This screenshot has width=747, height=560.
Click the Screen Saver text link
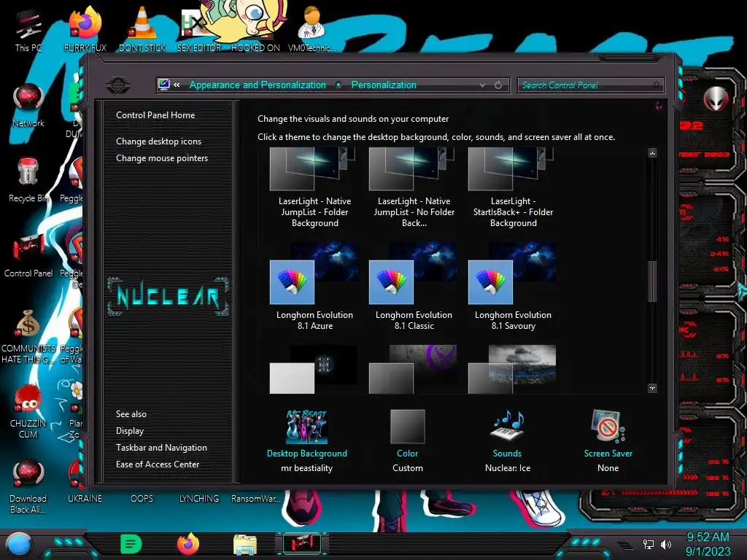[x=608, y=454]
